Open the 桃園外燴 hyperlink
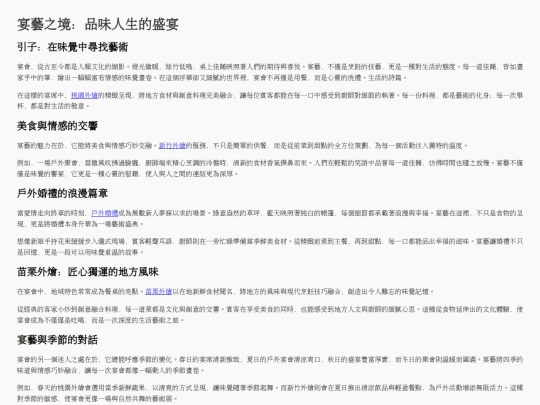Screen dimensions: 540x405 pos(84,95)
